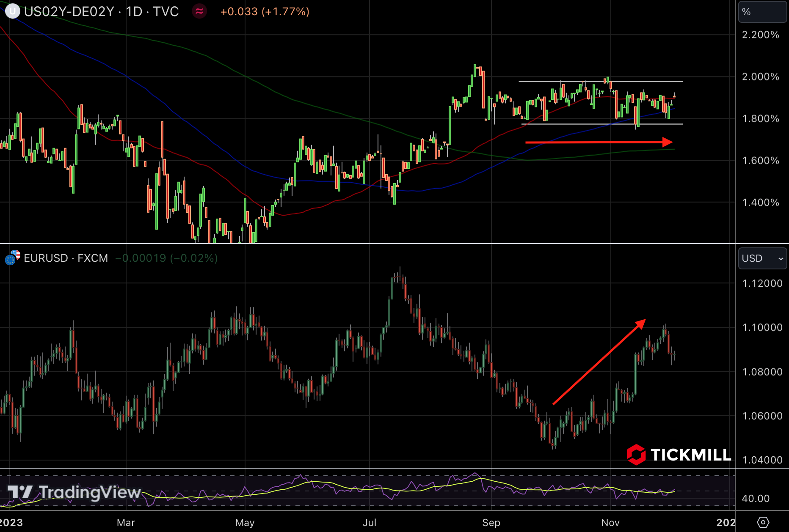This screenshot has height=532, width=789.
Task: Click the 1.10000 price scale label
Action: 762,327
